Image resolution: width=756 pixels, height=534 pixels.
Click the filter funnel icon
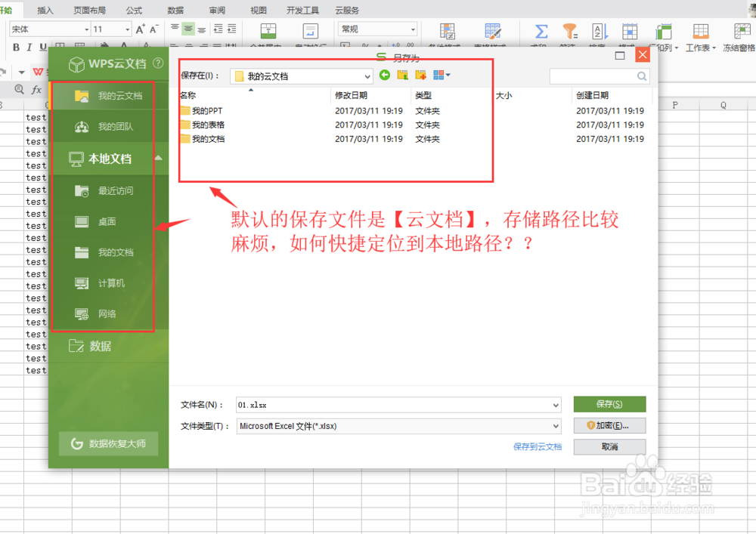pos(570,32)
